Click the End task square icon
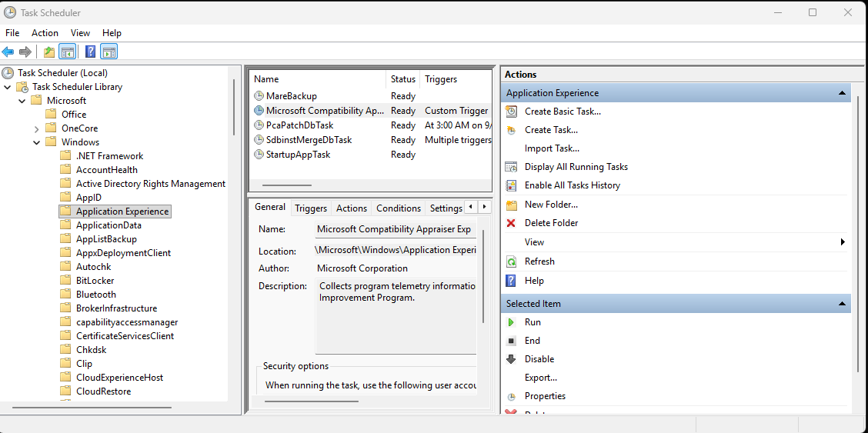Image resolution: width=868 pixels, height=433 pixels. pyautogui.click(x=512, y=341)
